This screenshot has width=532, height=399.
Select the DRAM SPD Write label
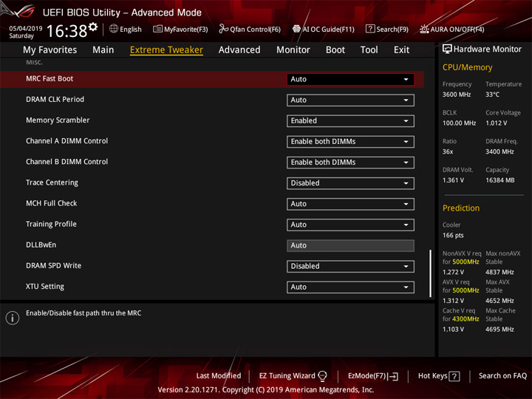click(x=54, y=266)
